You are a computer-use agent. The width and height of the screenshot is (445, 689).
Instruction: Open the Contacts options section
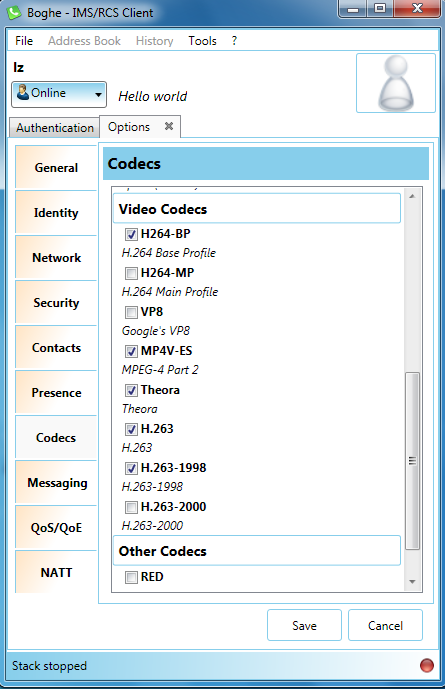[56, 348]
